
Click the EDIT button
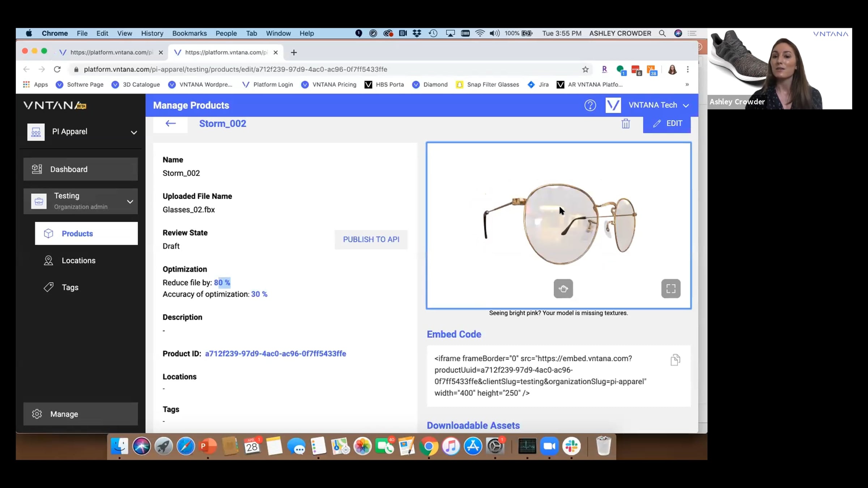667,124
